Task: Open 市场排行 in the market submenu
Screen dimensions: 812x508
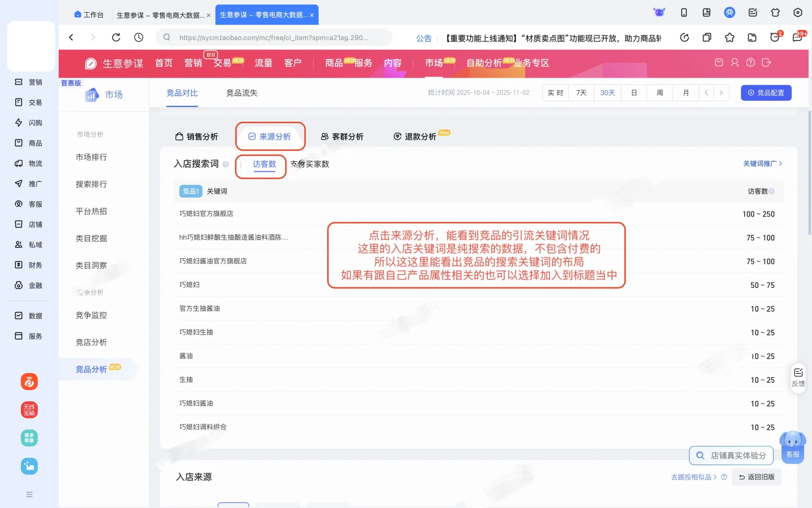Action: click(91, 157)
